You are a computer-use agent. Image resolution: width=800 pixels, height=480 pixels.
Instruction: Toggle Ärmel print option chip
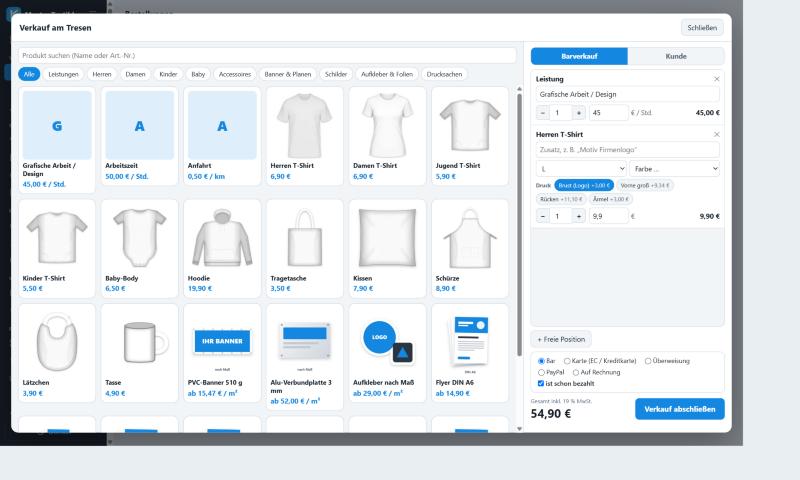click(611, 199)
